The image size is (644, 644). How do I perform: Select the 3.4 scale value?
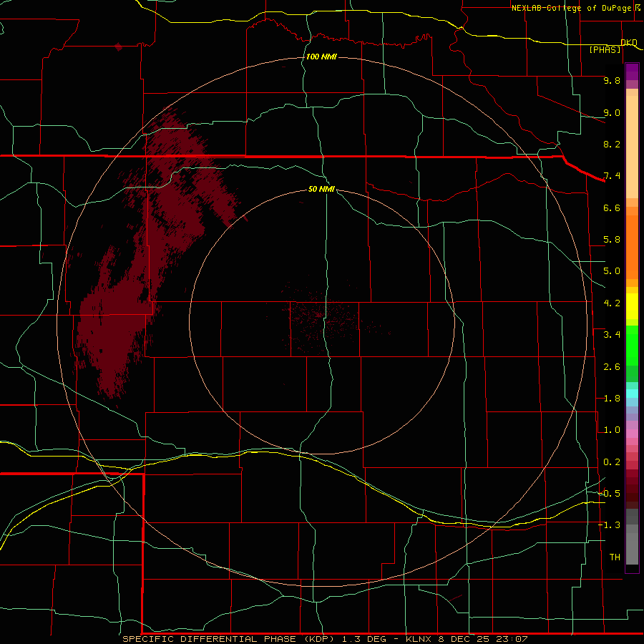[x=612, y=335]
